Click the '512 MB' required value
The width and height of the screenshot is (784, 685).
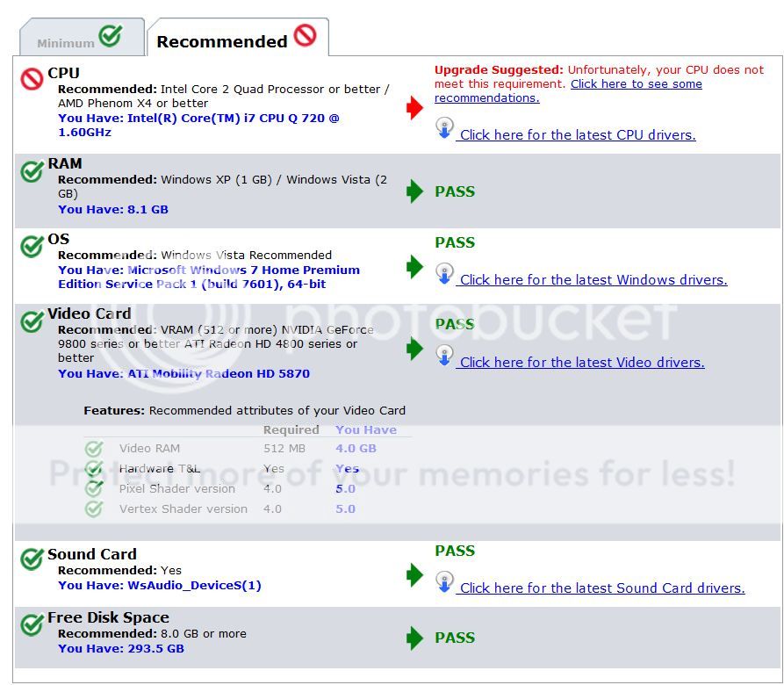coord(284,449)
